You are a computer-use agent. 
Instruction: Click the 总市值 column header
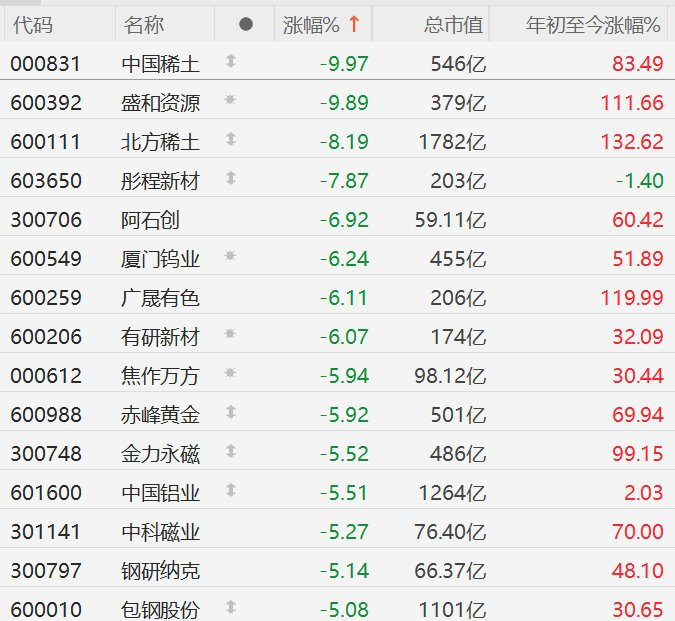[453, 25]
